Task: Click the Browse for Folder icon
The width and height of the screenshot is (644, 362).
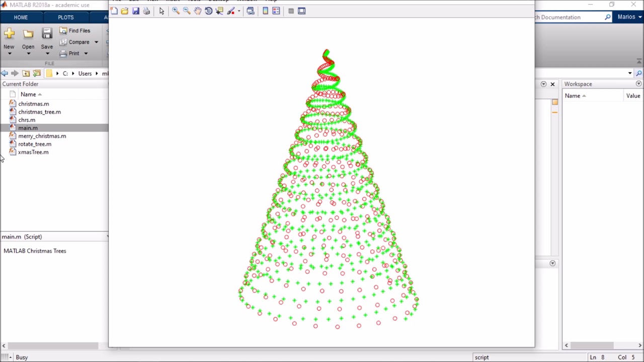Action: pyautogui.click(x=37, y=73)
